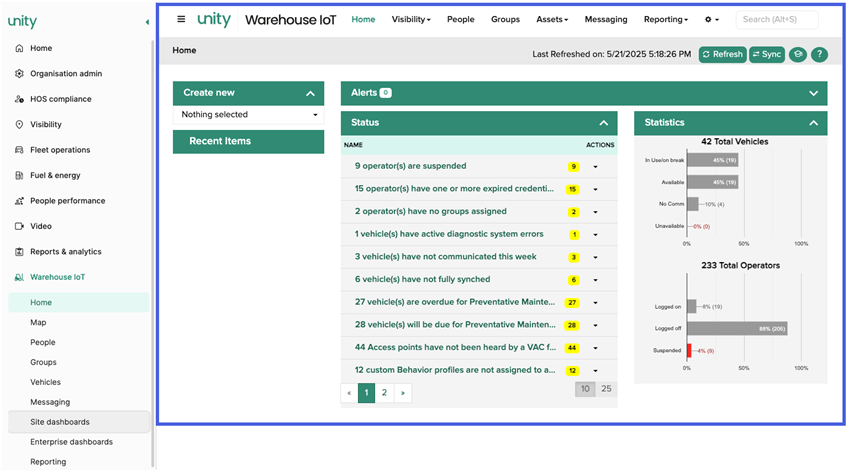The width and height of the screenshot is (864, 470).
Task: Select Home tab in top navigation
Action: tap(363, 19)
